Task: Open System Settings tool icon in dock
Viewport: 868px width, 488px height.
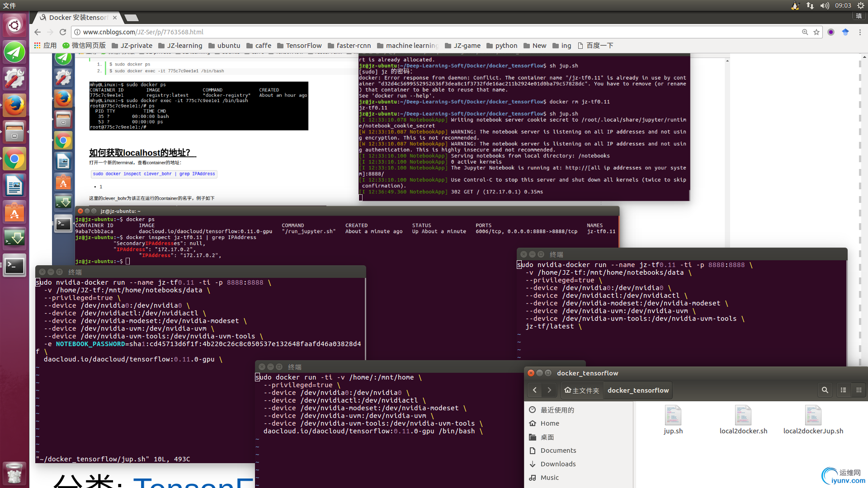Action: click(14, 79)
